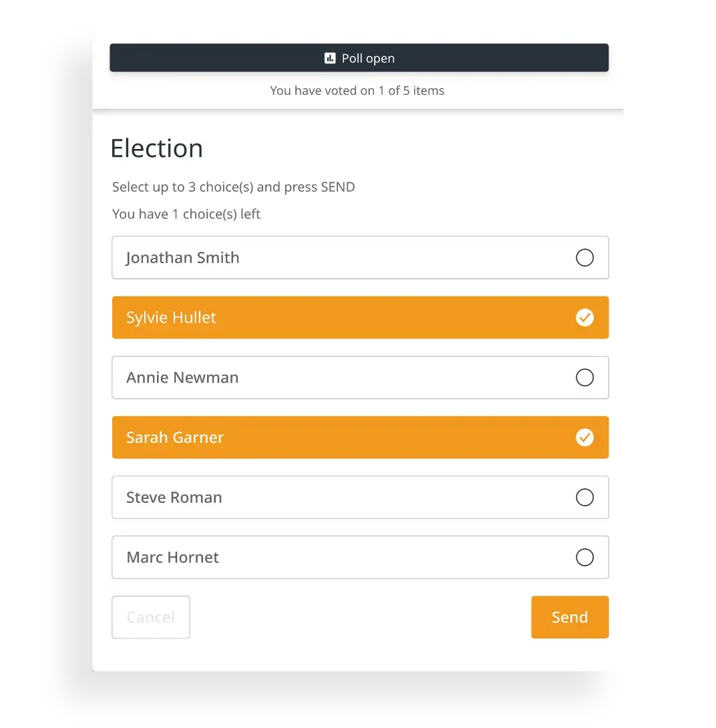The width and height of the screenshot is (716, 728).
Task: Click the Steve Roman candidate row
Action: pyautogui.click(x=360, y=497)
